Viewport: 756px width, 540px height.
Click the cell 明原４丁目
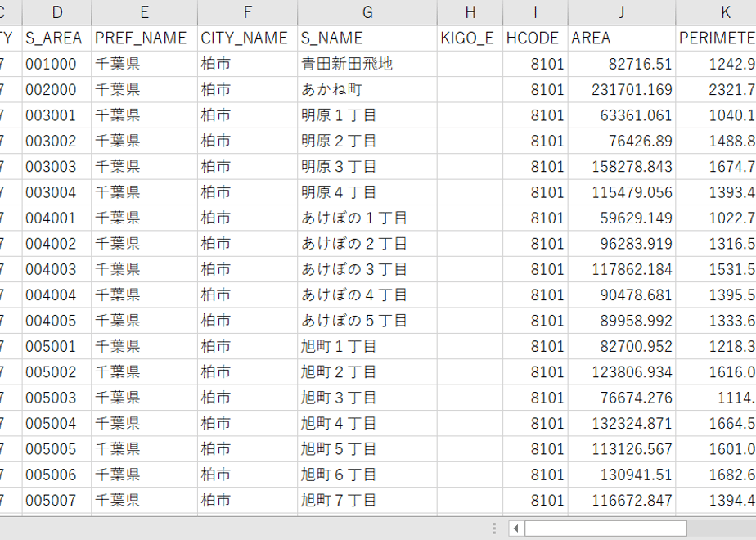coord(367,192)
